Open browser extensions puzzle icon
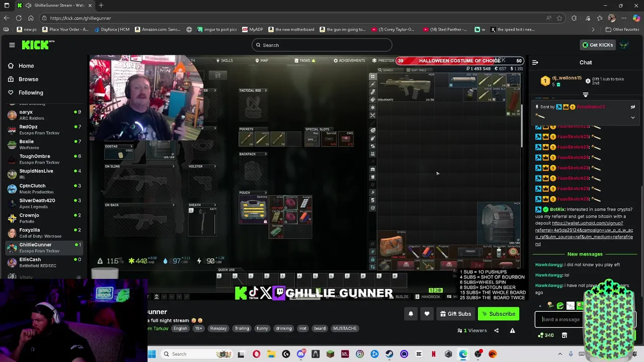Image resolution: width=644 pixels, height=362 pixels. coord(574,18)
